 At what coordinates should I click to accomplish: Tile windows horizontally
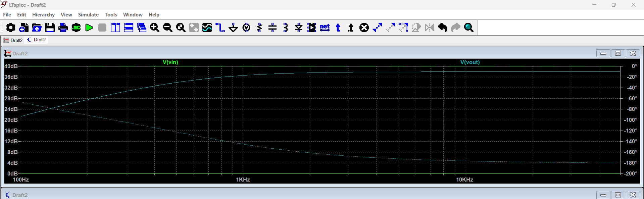point(129,28)
